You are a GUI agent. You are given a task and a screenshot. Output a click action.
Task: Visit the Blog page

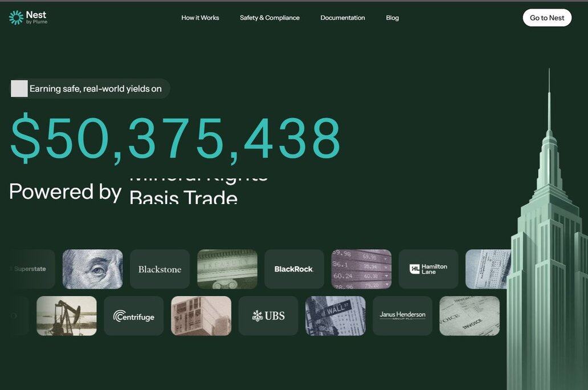point(392,18)
